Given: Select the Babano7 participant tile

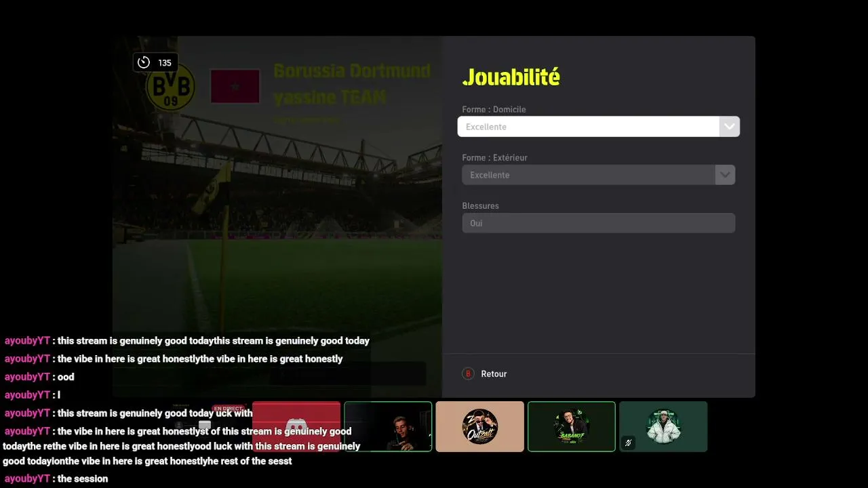Looking at the screenshot, I should tap(572, 426).
